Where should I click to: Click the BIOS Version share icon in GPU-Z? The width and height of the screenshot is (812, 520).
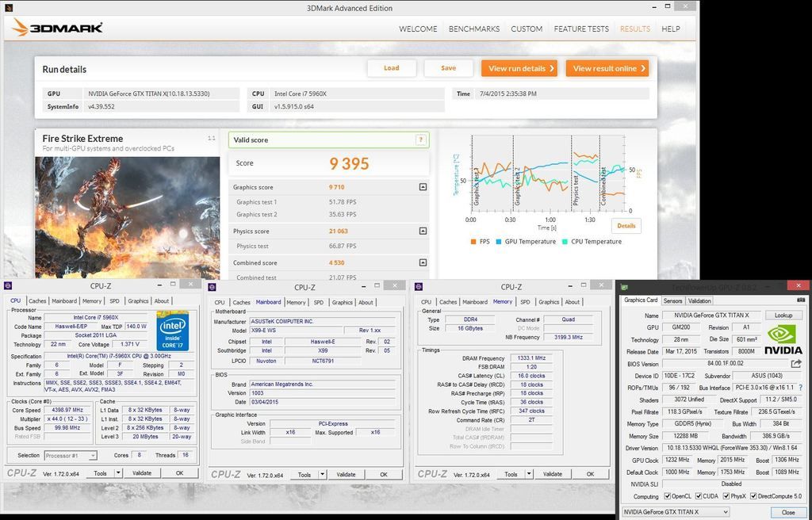tap(796, 364)
